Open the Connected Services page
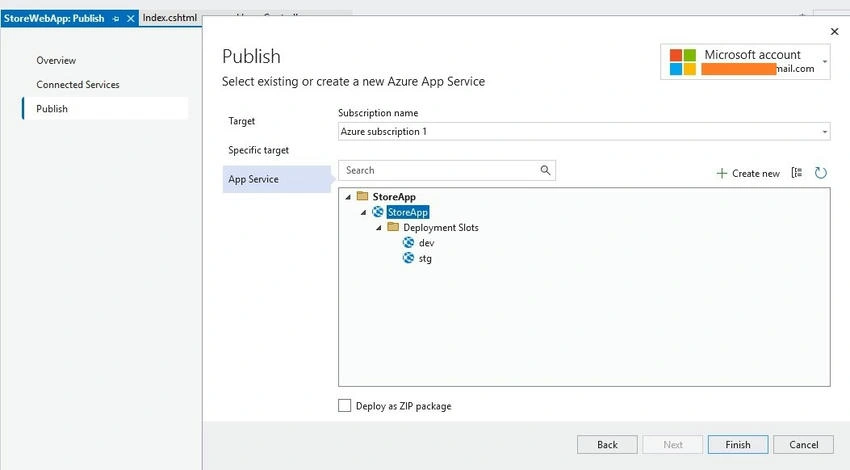The image size is (850, 470). (78, 85)
